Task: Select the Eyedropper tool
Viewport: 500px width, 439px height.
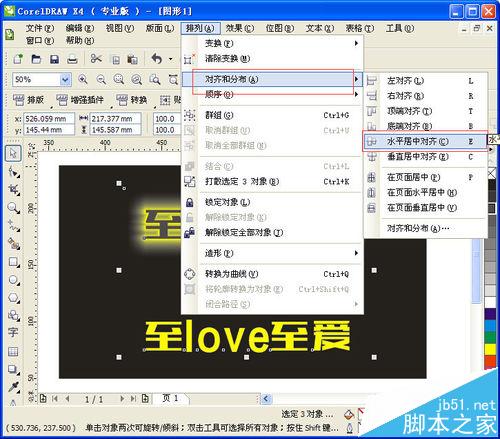Action: coord(14,387)
